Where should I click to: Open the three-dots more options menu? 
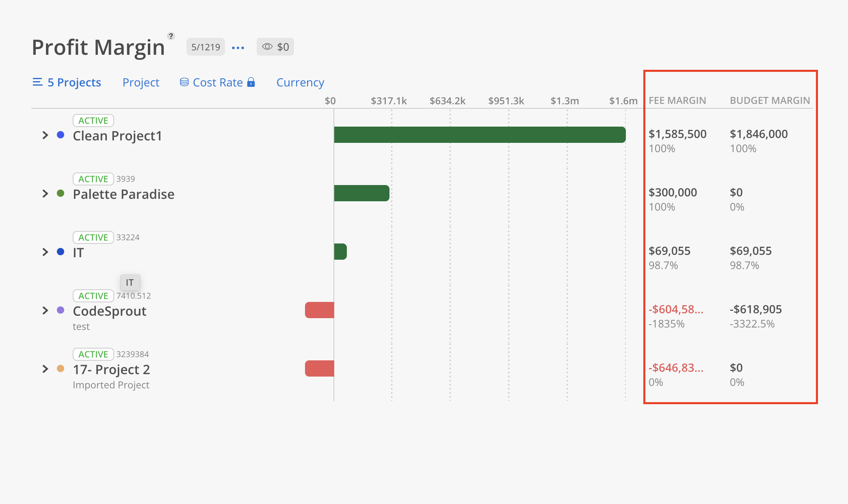click(238, 47)
